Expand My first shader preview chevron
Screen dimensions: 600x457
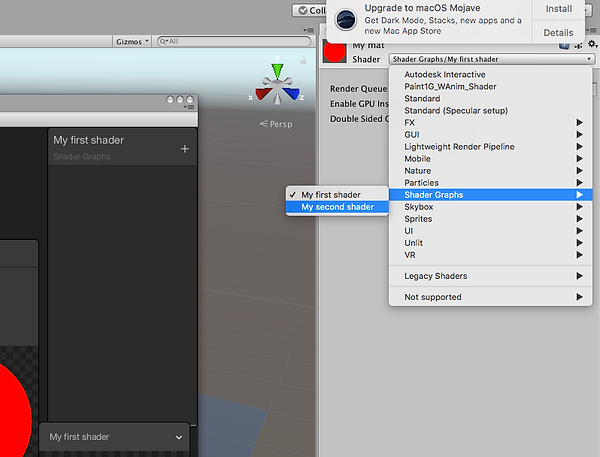click(x=179, y=437)
